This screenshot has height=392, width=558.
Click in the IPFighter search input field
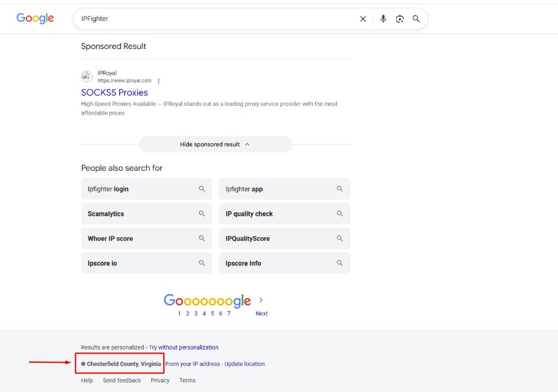pos(217,19)
